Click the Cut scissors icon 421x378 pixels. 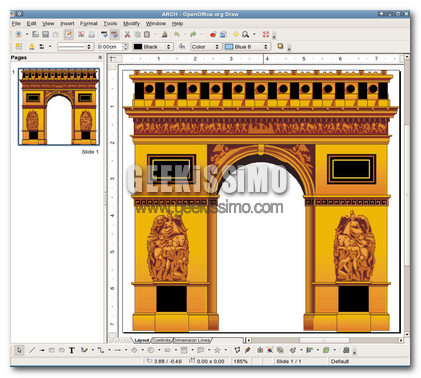(127, 34)
